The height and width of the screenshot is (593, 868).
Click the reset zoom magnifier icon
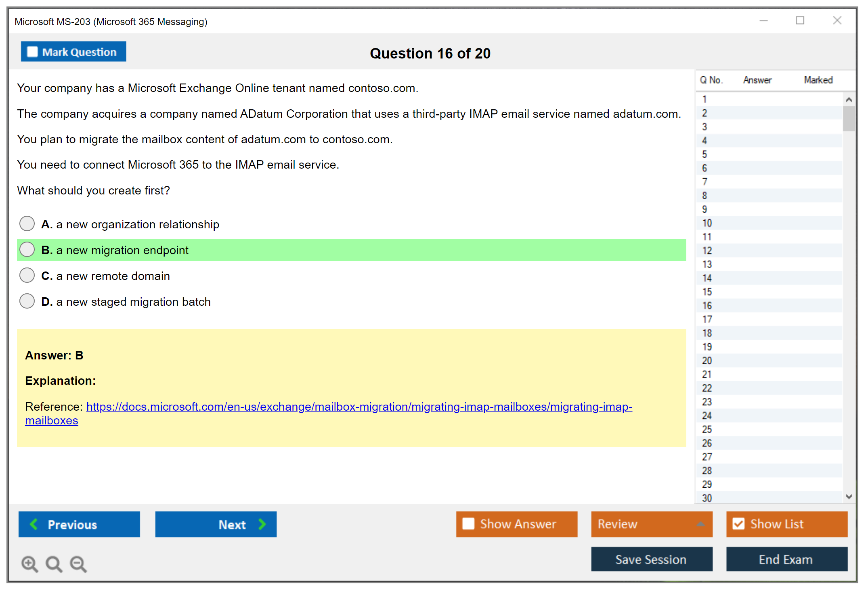(x=54, y=564)
